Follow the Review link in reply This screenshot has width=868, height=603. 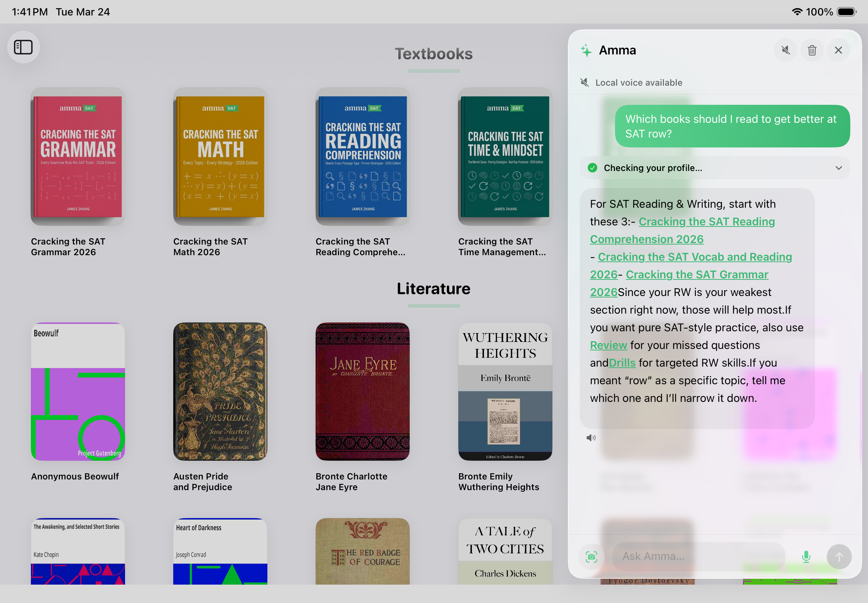tap(608, 345)
